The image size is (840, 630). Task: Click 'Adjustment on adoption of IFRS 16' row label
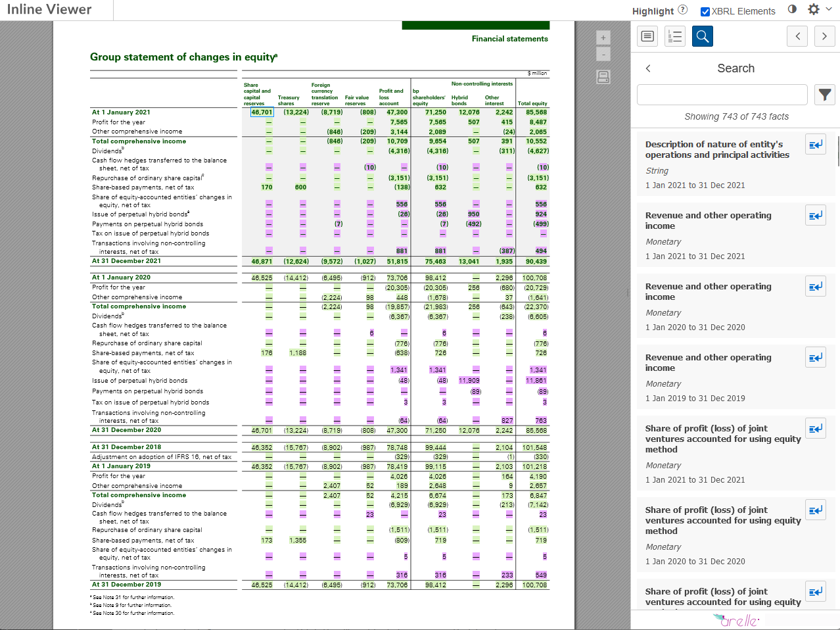[x=162, y=457]
